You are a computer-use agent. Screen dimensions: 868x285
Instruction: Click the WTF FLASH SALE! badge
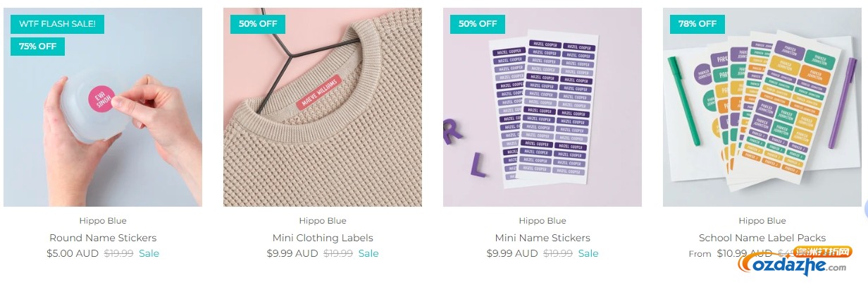click(x=58, y=24)
